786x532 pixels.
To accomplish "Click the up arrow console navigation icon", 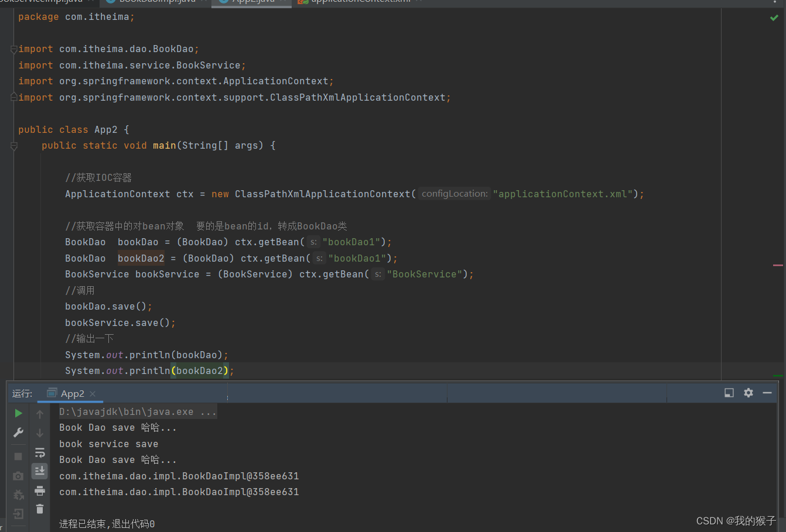I will pyautogui.click(x=40, y=413).
